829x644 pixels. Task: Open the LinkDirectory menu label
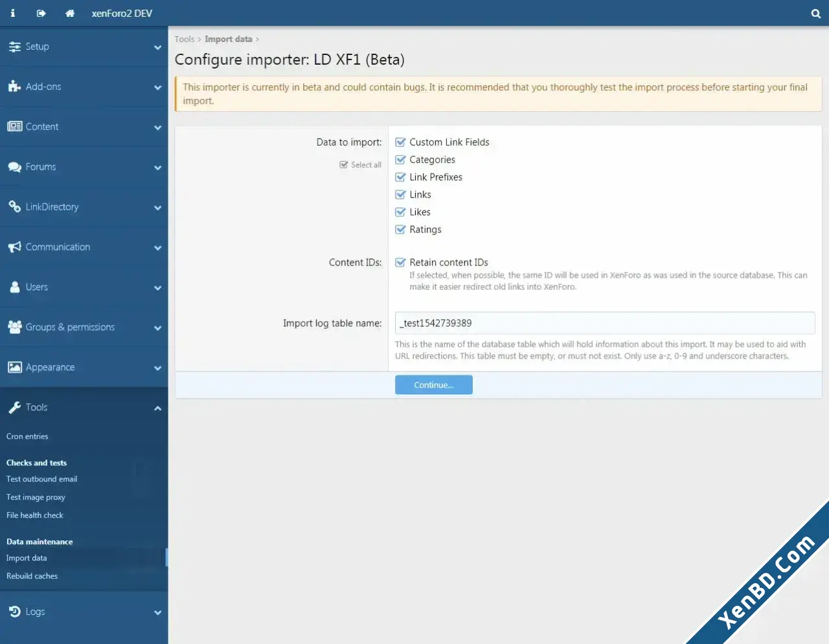pyautogui.click(x=52, y=206)
